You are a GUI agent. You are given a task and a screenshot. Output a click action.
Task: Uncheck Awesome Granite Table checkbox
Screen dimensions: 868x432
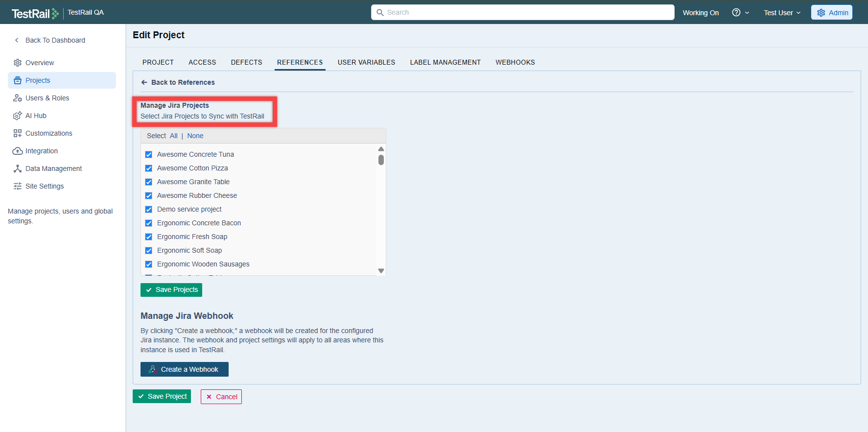click(149, 182)
